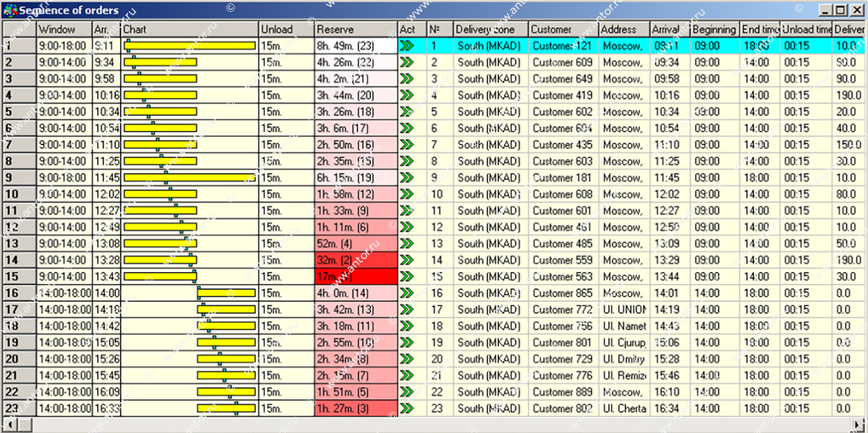Screen dimensions: 868x433
Task: Select the cell Customer 181
Action: (x=563, y=177)
